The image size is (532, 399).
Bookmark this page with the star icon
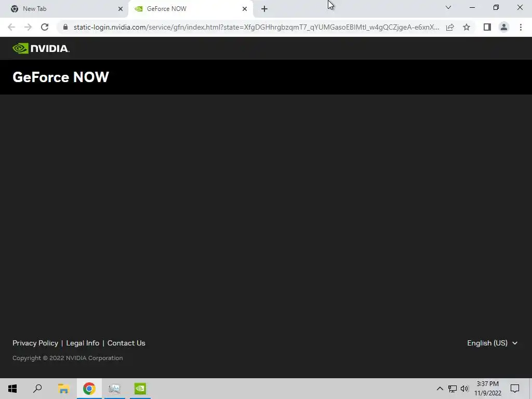point(467,27)
